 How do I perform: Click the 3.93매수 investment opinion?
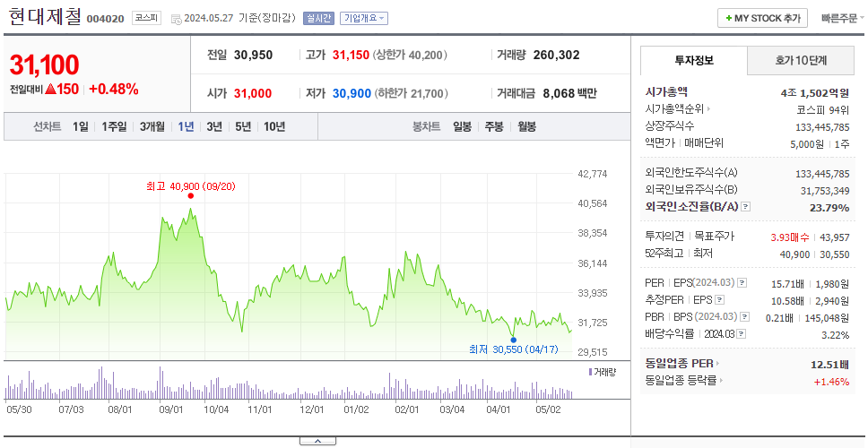coord(790,237)
